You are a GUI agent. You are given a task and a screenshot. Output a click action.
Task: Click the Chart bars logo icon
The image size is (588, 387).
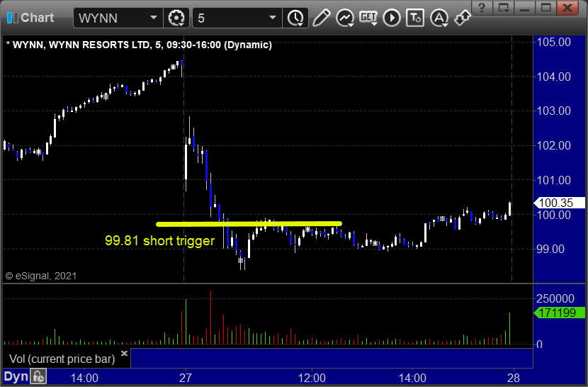(12, 18)
